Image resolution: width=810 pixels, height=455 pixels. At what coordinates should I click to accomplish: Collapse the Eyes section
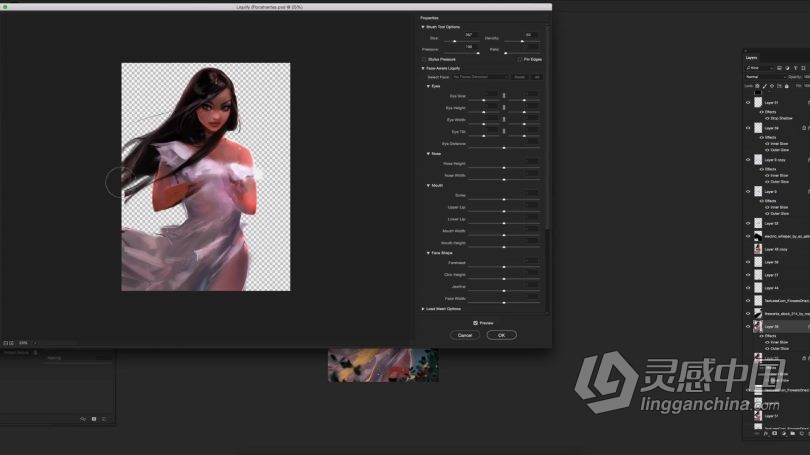pyautogui.click(x=428, y=86)
